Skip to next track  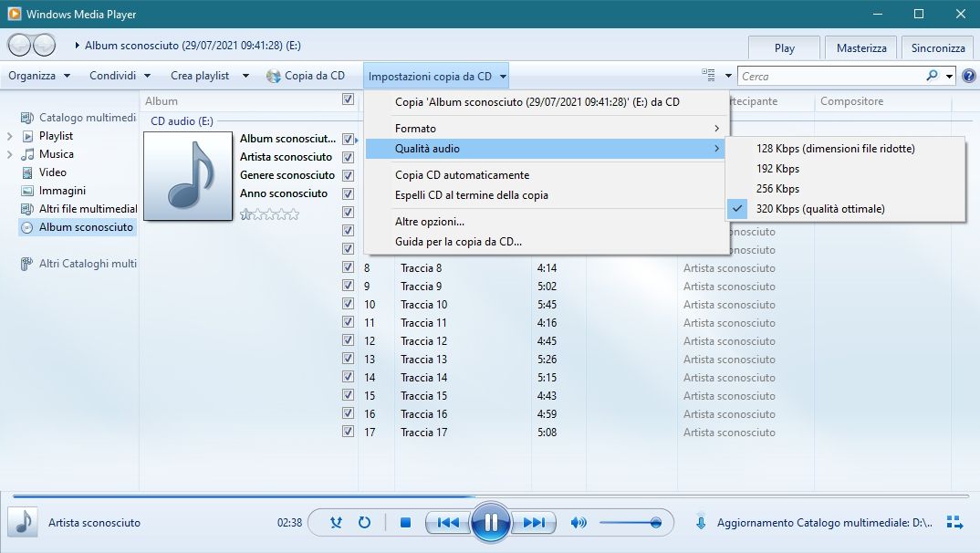coord(534,522)
